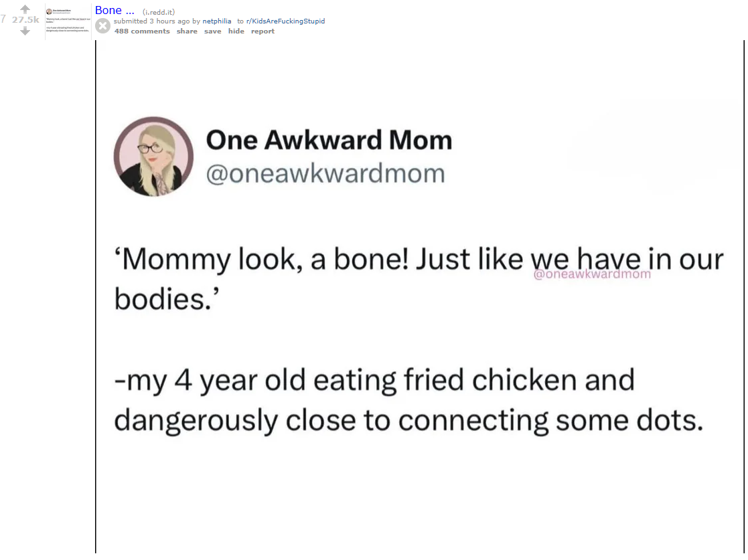Click the gray @oneawkwardmom handle
The width and height of the screenshot is (748, 560).
point(325,173)
